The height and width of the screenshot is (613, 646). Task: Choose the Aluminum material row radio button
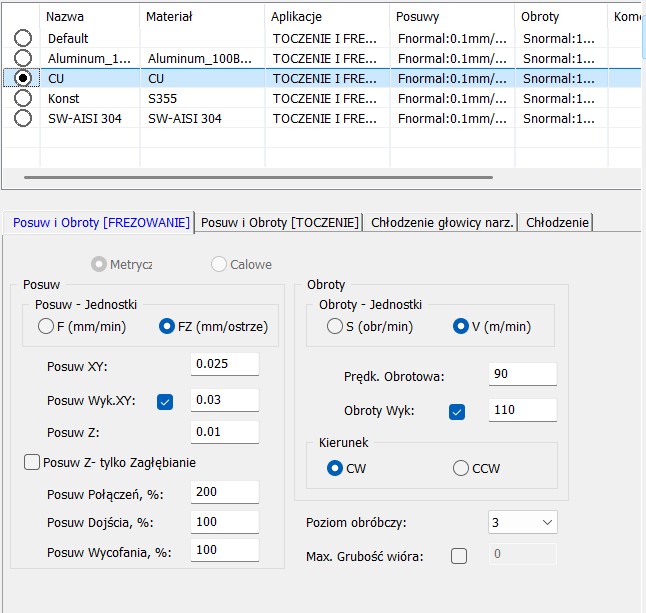click(x=23, y=58)
